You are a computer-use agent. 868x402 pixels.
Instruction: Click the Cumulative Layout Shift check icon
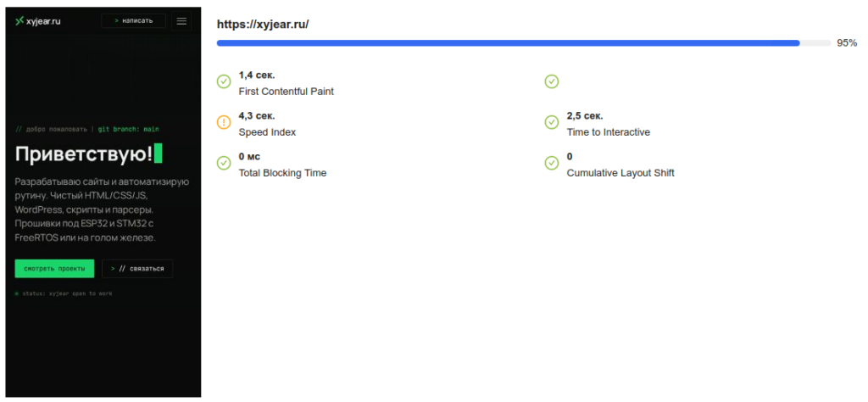[551, 163]
